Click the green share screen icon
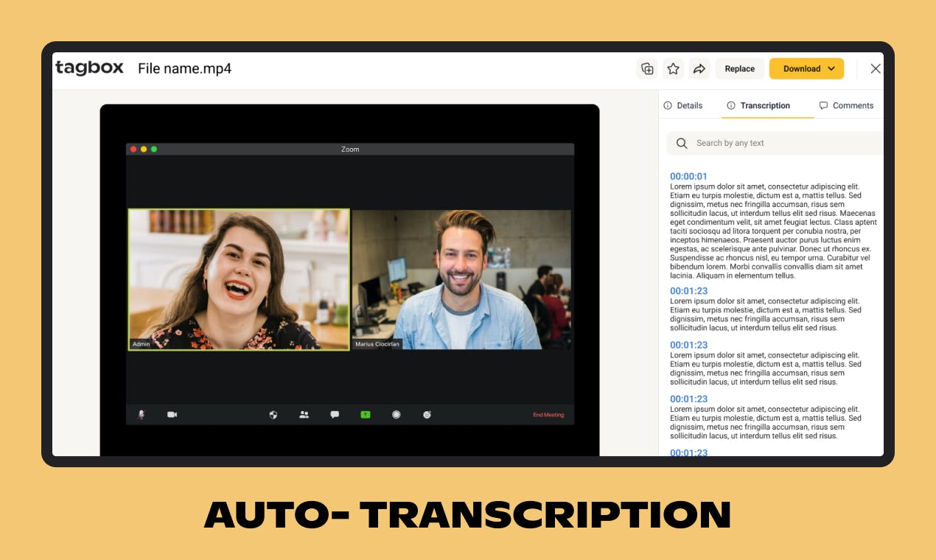Screen dimensions: 936x560 coord(365,415)
